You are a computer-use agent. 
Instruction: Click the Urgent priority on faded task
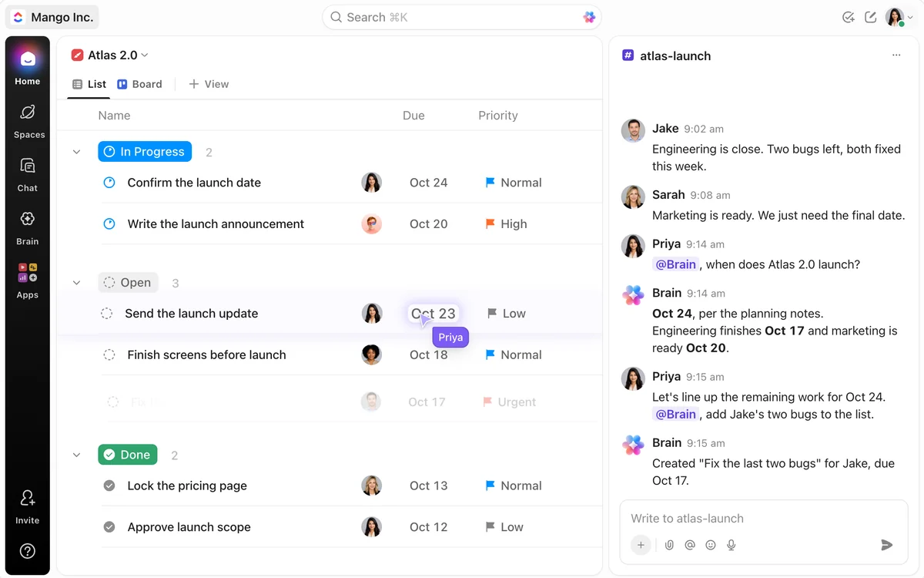[509, 402]
